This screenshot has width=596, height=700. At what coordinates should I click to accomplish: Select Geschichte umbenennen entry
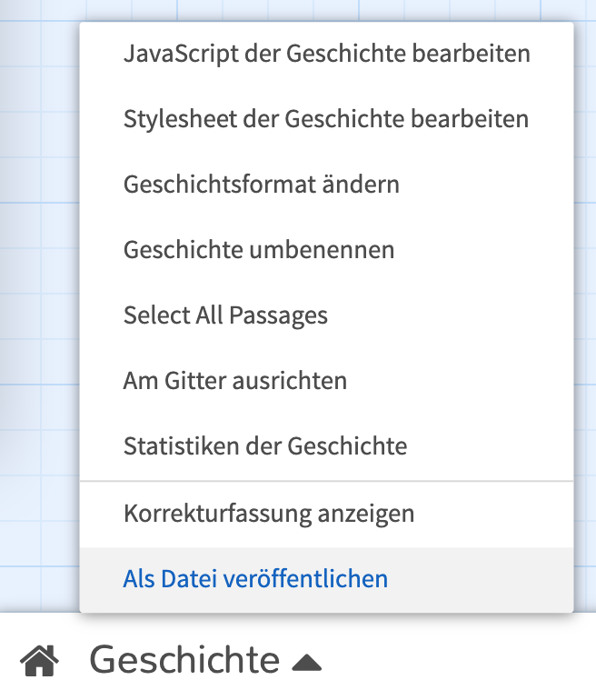tap(326, 250)
